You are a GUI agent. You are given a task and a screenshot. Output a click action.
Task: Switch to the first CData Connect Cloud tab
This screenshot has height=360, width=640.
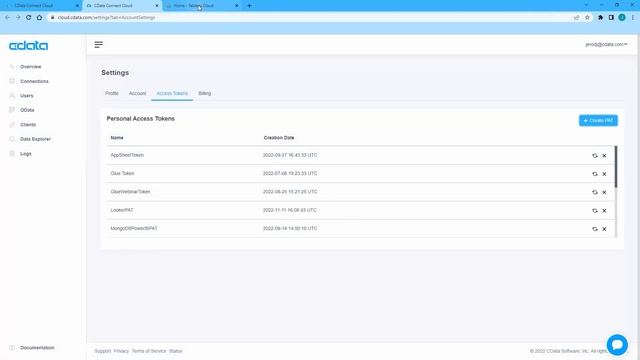(x=41, y=6)
